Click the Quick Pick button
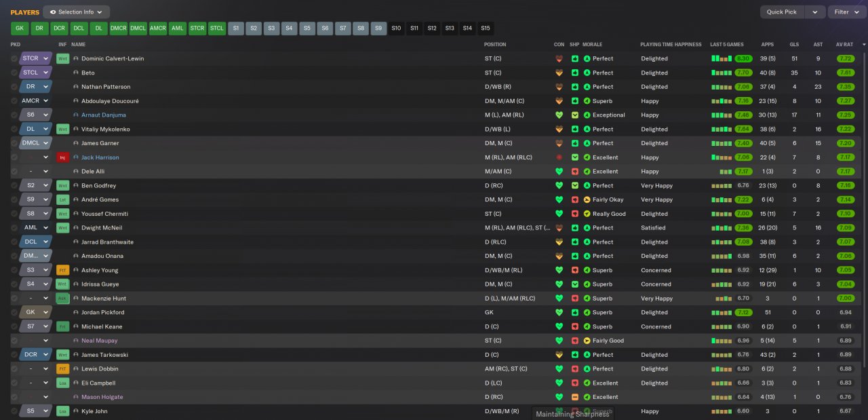Viewport: 868px width, 420px height. coord(782,12)
